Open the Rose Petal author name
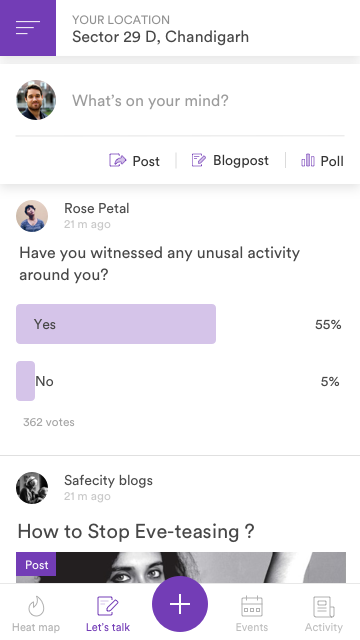 pyautogui.click(x=97, y=208)
